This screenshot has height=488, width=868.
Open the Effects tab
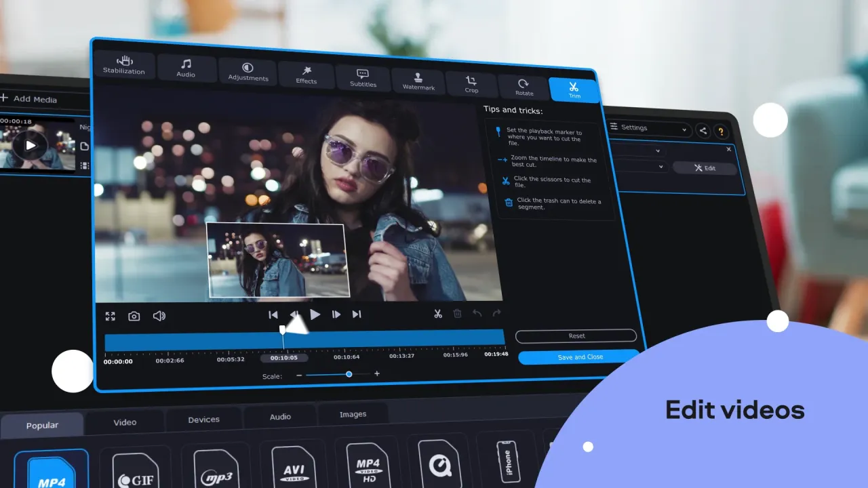tap(306, 75)
